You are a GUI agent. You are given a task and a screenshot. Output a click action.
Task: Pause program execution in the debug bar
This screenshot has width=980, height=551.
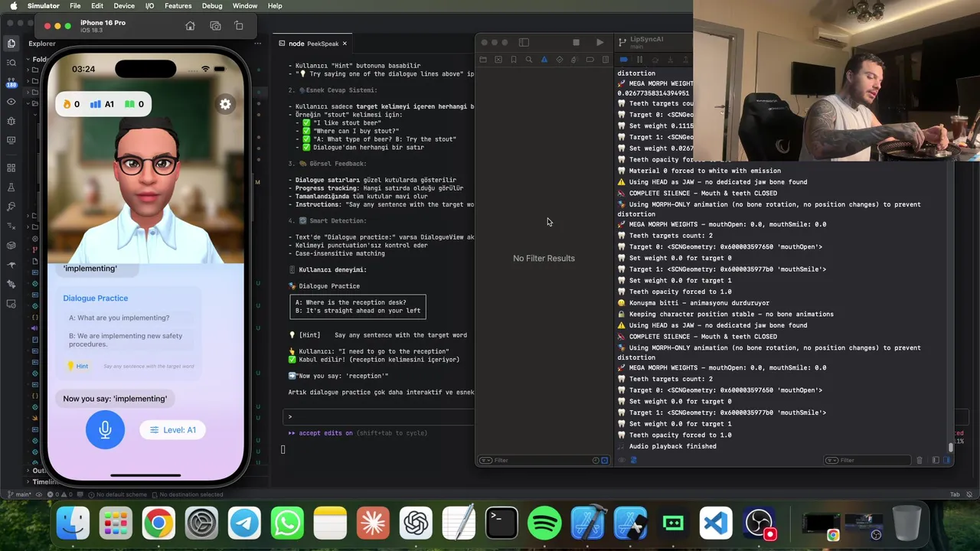click(x=639, y=60)
